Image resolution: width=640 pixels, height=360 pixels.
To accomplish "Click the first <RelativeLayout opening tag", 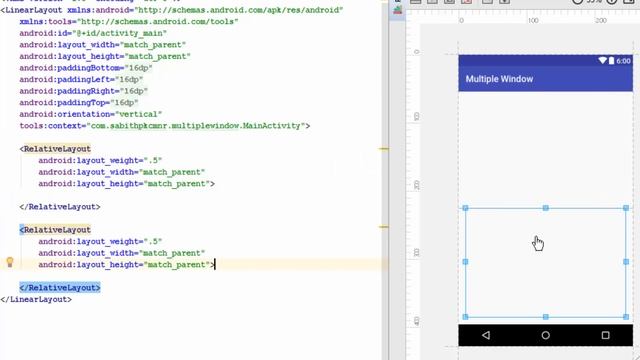I will coord(55,149).
